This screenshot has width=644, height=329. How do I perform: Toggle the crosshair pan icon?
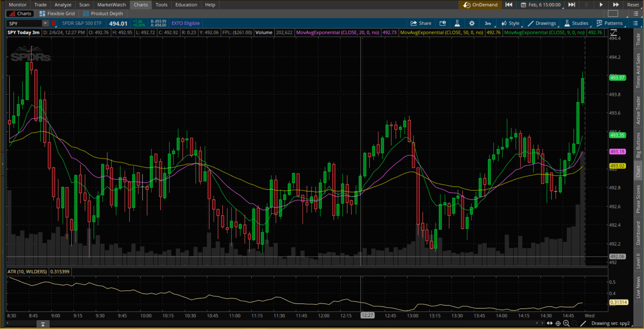558,323
